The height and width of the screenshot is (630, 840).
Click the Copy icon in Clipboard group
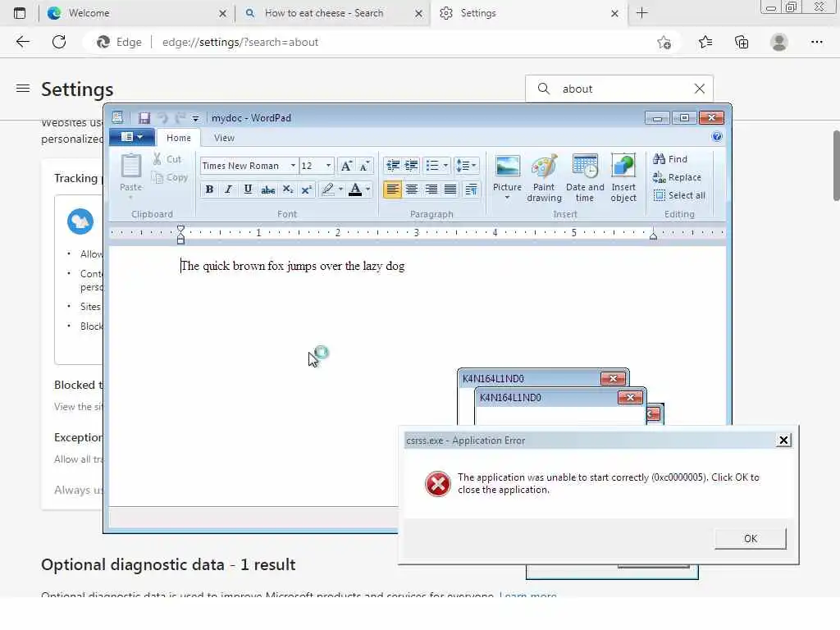(x=157, y=177)
